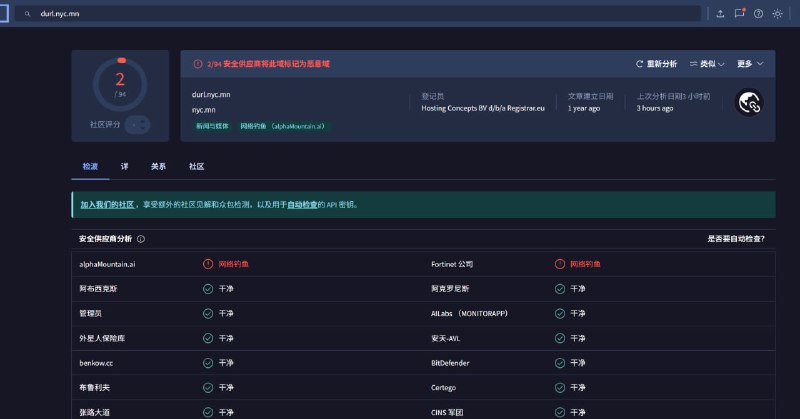Click the 网络钓鱼 (alphaMountain.ai) tag

point(282,126)
